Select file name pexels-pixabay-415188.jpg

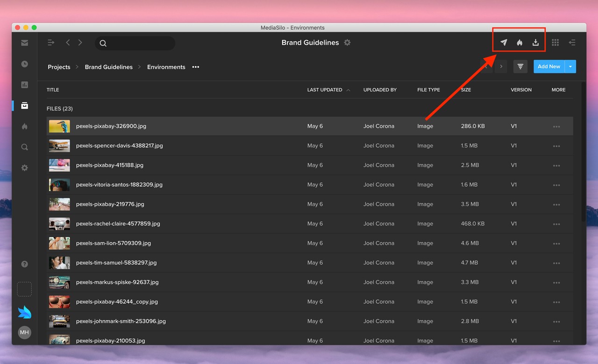point(110,165)
